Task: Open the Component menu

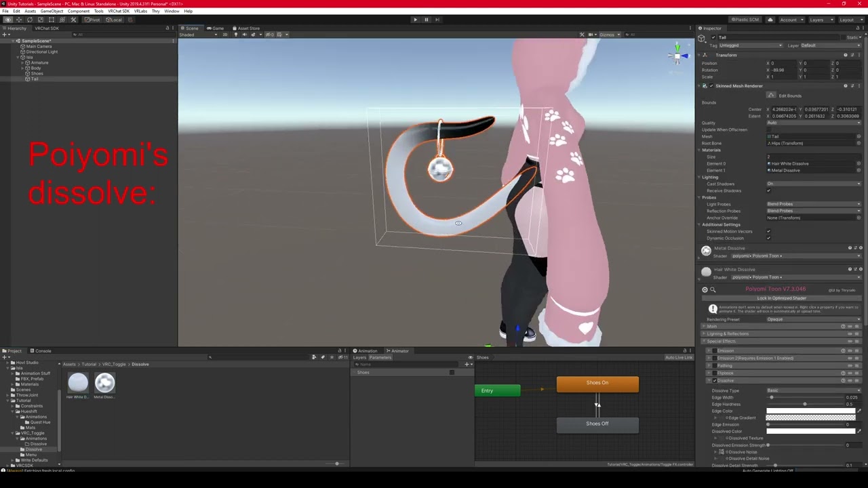Action: pos(79,11)
